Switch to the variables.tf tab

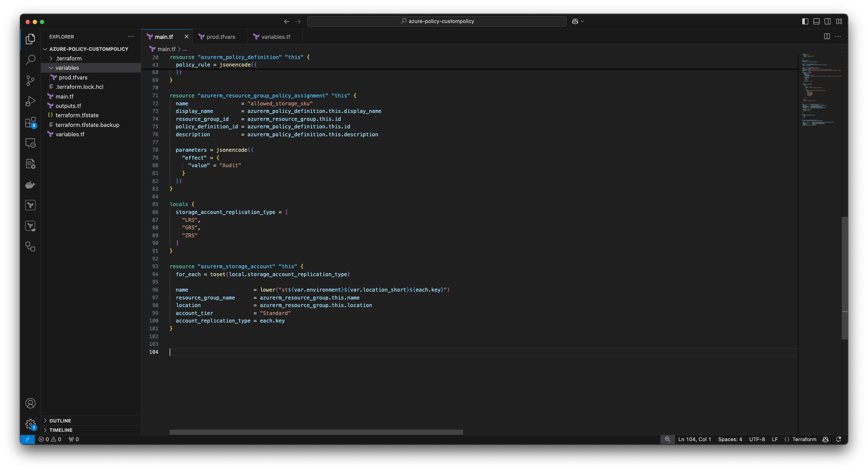[x=275, y=37]
